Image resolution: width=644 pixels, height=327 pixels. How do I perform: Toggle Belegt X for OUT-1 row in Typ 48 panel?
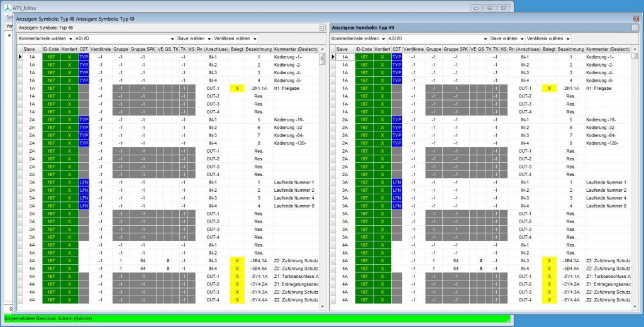pyautogui.click(x=236, y=89)
